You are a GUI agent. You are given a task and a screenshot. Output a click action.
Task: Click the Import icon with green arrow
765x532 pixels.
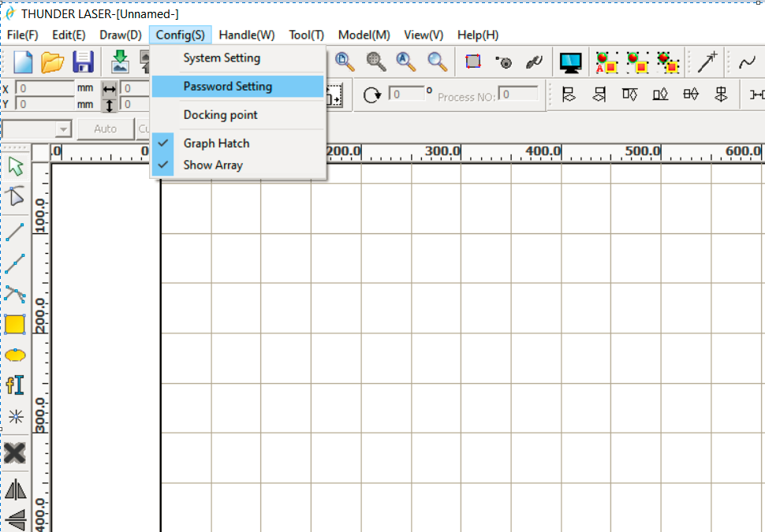(x=120, y=62)
